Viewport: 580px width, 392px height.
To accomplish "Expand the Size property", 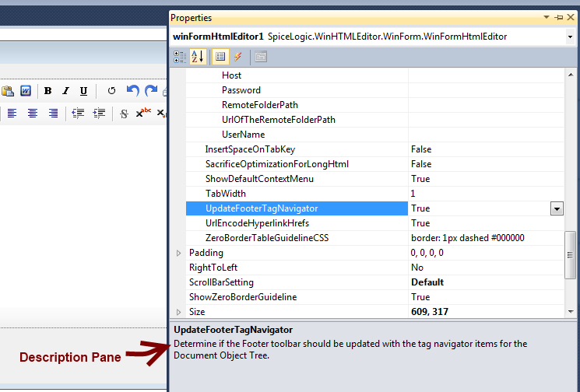I will 178,312.
